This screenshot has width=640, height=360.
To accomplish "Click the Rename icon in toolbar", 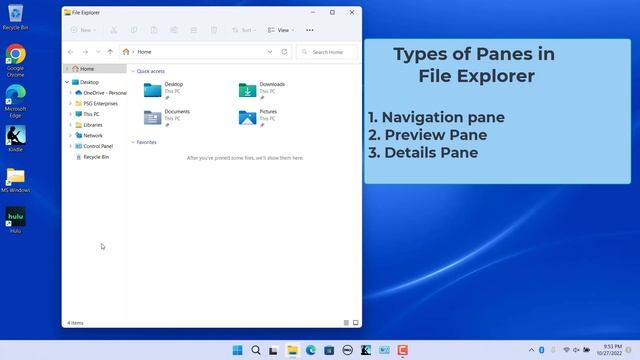I will (174, 30).
